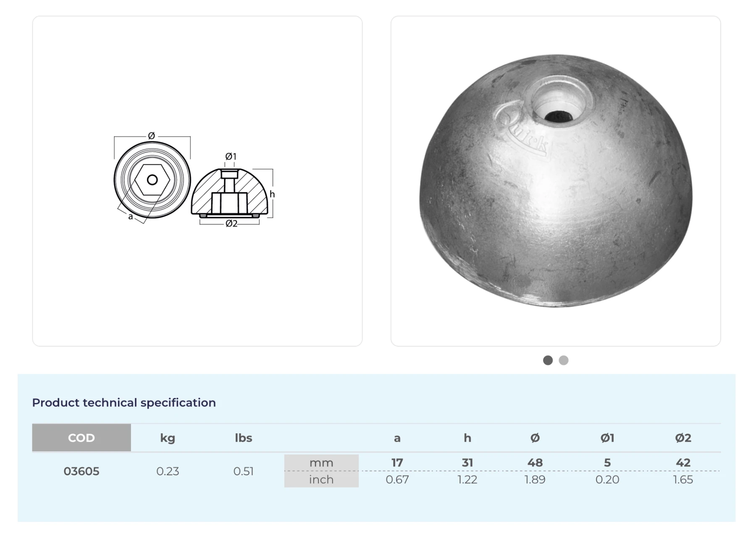Click the Ø1 column header
This screenshot has height=545, width=756.
click(x=607, y=438)
